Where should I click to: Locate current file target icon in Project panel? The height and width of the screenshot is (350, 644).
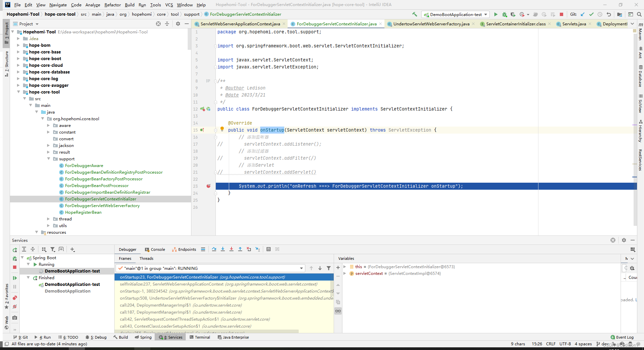tap(158, 24)
